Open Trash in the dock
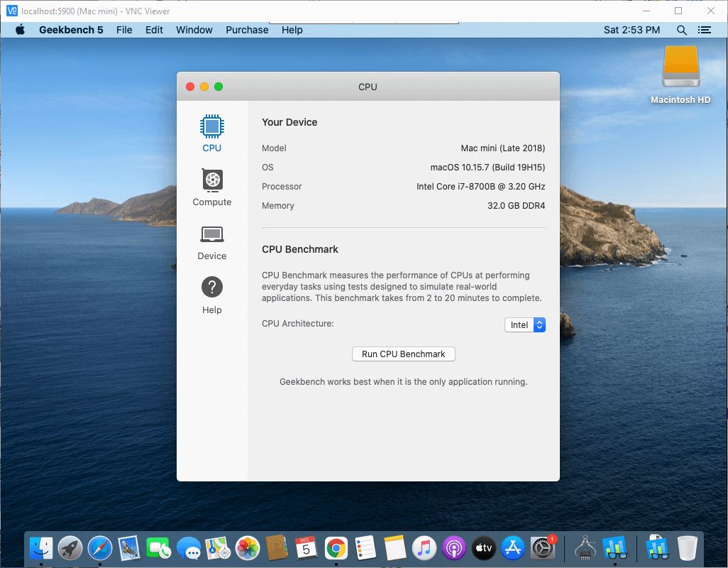Image resolution: width=728 pixels, height=568 pixels. pos(687,547)
